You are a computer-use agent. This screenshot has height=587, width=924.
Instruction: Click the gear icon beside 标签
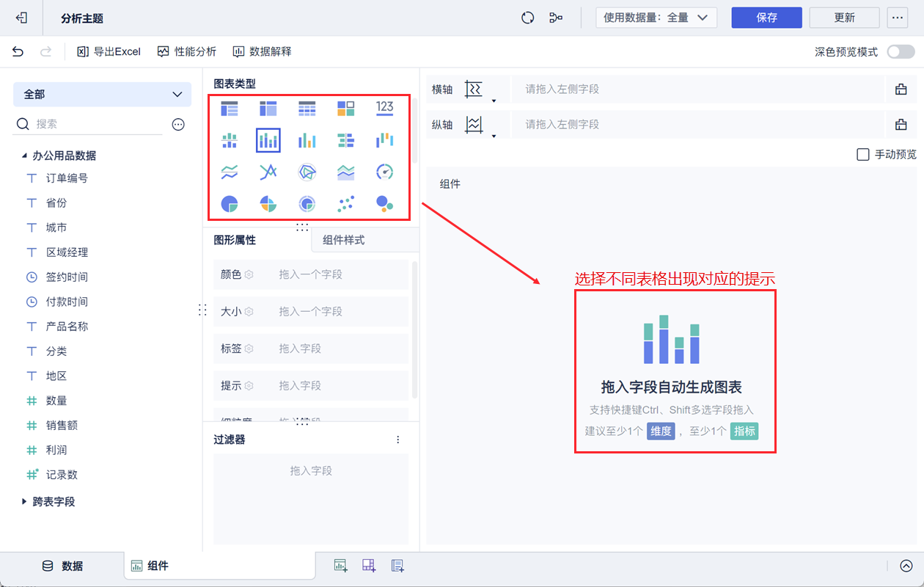(249, 349)
